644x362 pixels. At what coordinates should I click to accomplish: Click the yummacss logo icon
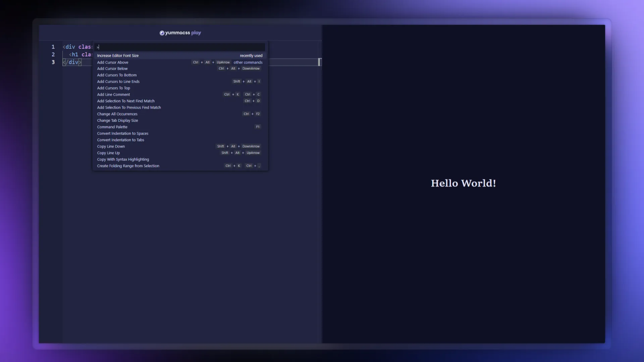(162, 33)
